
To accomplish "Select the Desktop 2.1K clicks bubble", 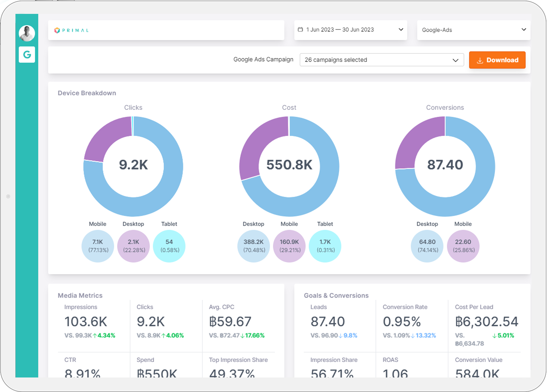I will click(x=133, y=246).
